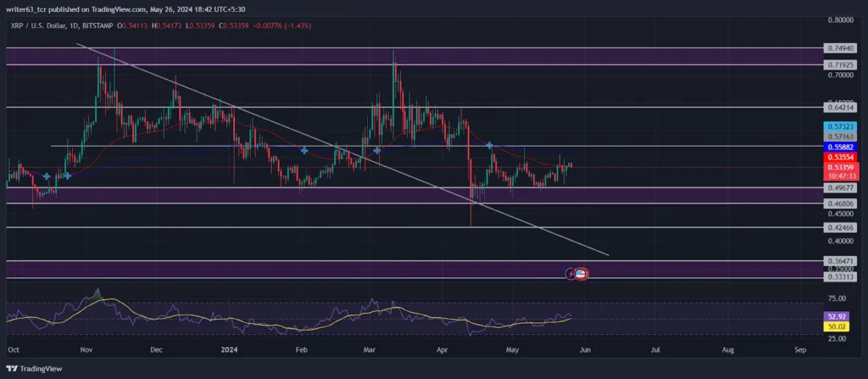Click the blue 0.55882 price tag
This screenshot has height=379, width=868.
pyautogui.click(x=840, y=147)
